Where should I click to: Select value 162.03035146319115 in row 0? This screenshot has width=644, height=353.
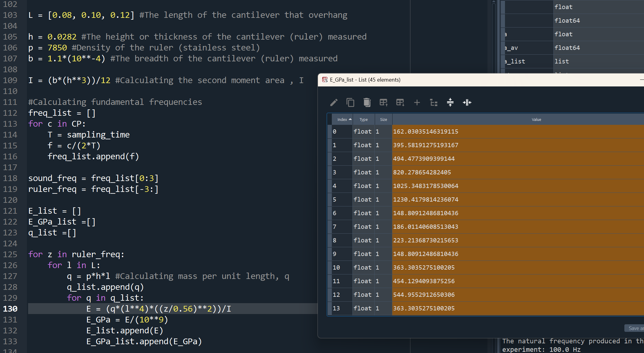coord(426,132)
